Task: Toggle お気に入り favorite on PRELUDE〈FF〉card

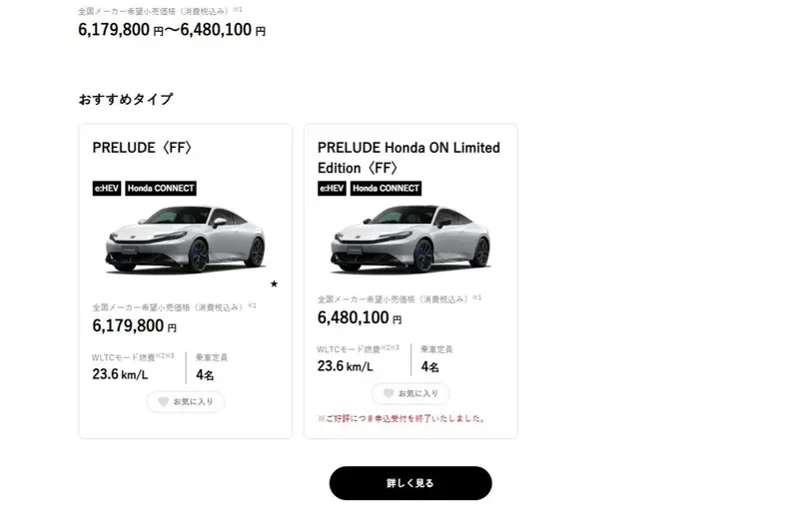Action: coord(186,401)
